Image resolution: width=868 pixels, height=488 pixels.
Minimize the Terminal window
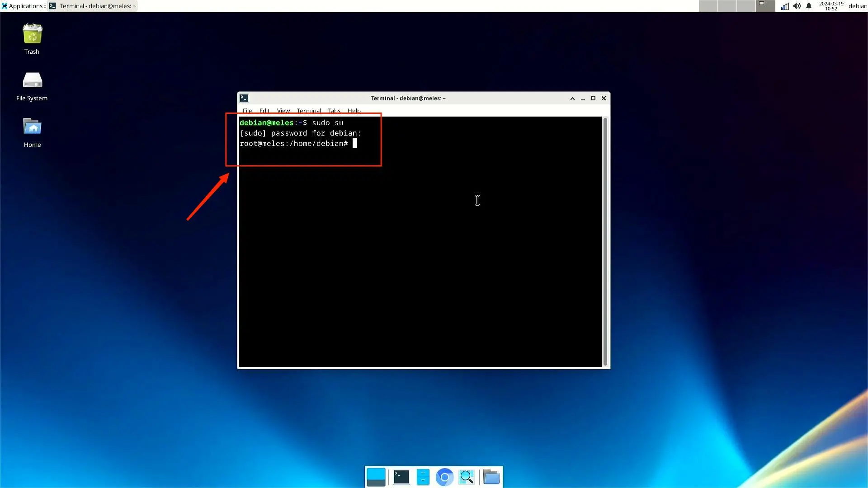pos(583,99)
